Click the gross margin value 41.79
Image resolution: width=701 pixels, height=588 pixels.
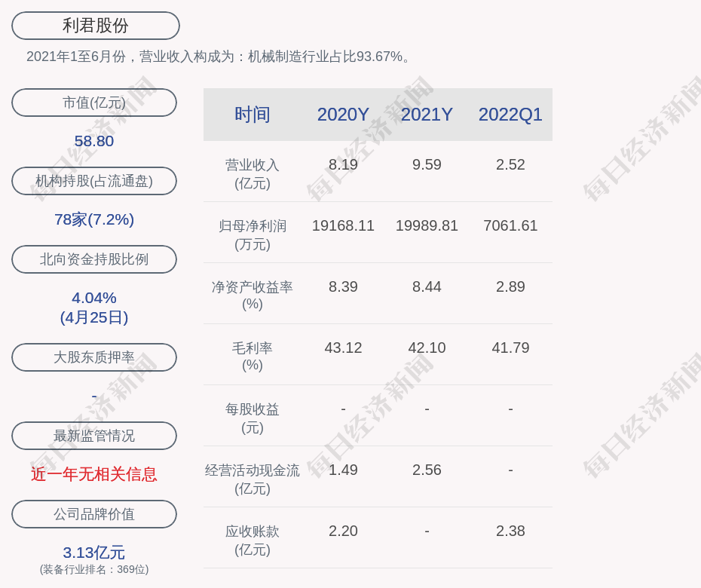point(510,348)
